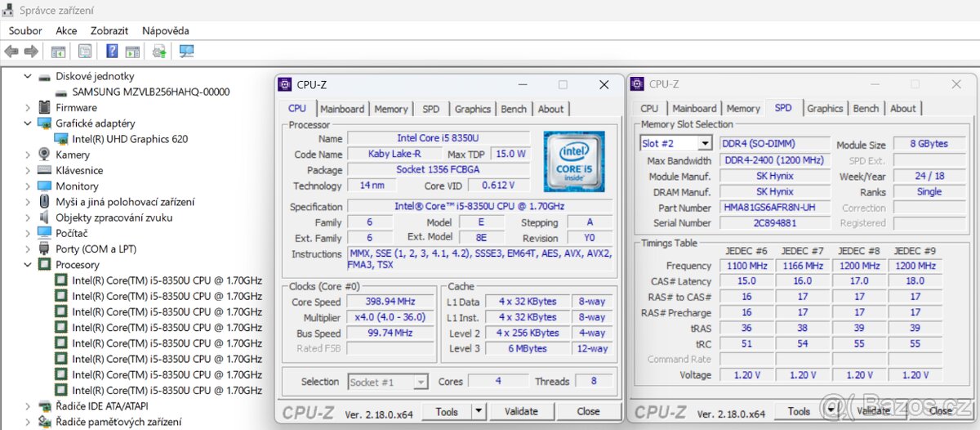The height and width of the screenshot is (430, 980).
Task: Select SAMSUNG MZVLB256HAHQ disk drive entry
Action: coord(150,92)
